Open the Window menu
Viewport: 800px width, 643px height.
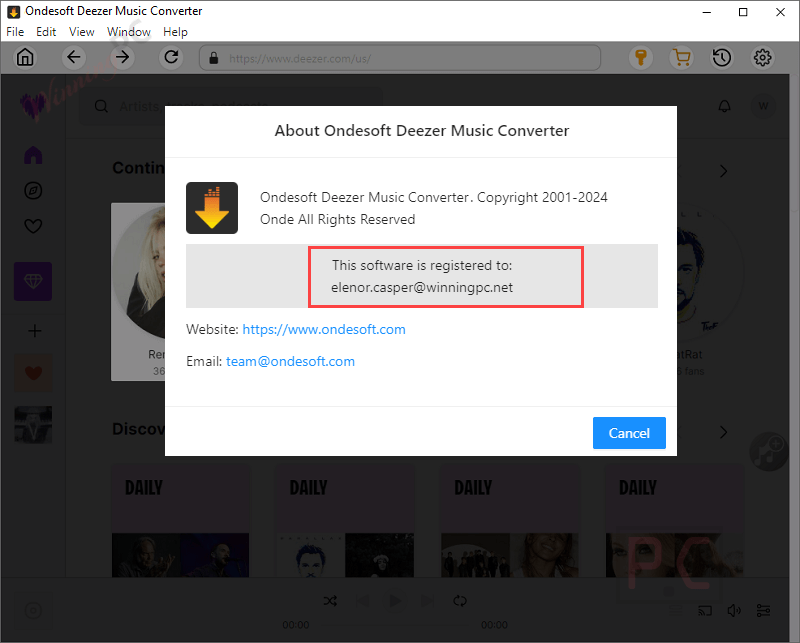[129, 32]
